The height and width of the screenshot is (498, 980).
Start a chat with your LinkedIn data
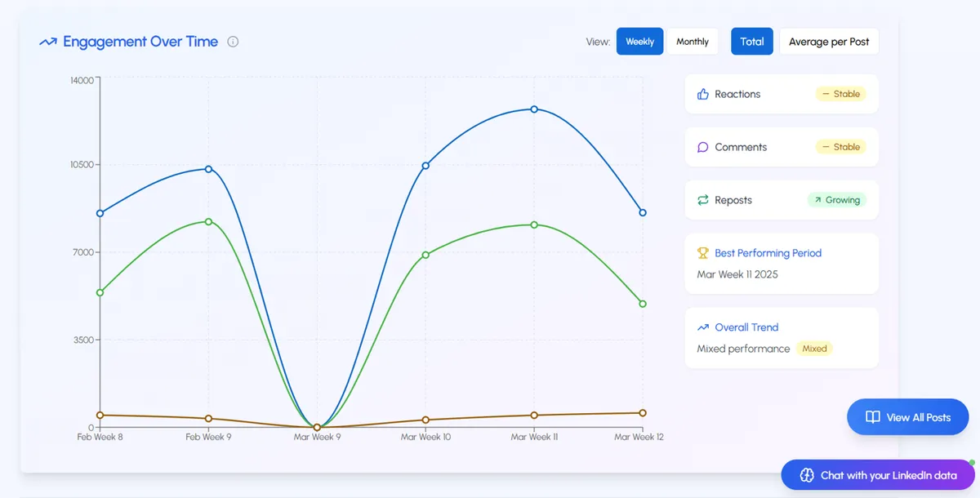pyautogui.click(x=878, y=474)
